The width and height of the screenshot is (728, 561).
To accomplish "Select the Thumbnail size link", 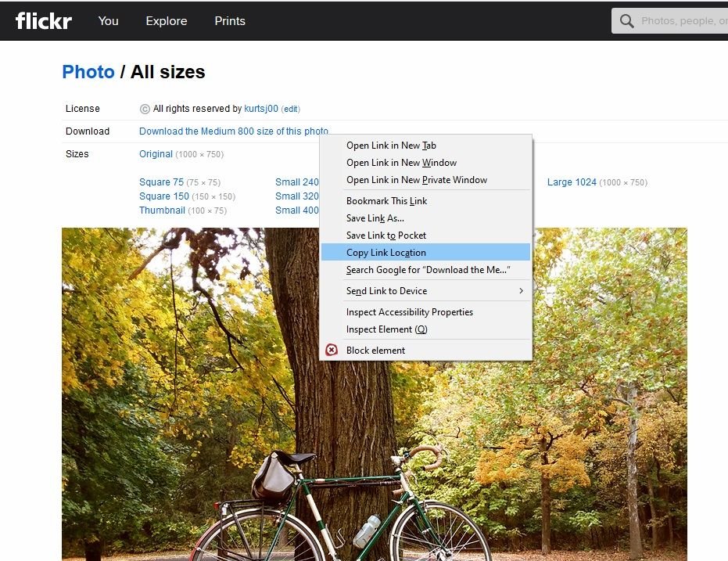I will (162, 210).
